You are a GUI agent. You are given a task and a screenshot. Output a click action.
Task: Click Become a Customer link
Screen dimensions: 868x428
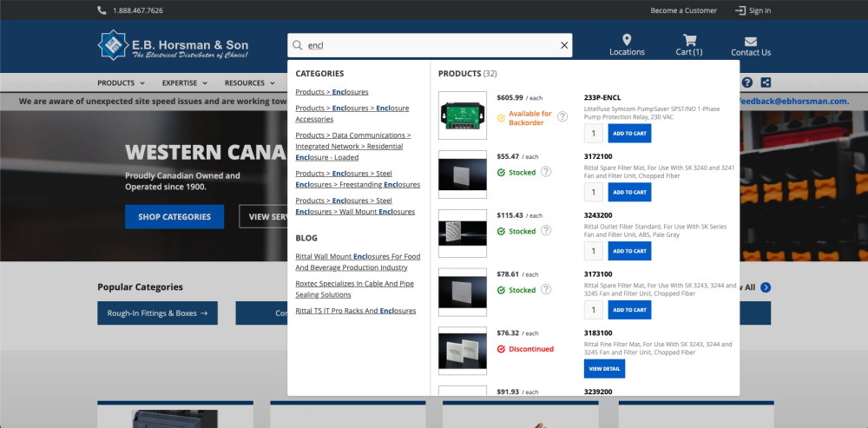pos(683,10)
